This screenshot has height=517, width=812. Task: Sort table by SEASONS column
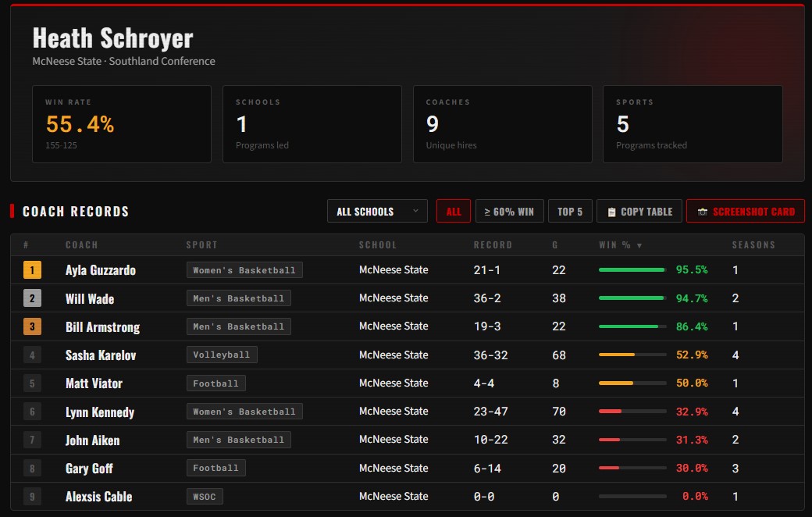[x=753, y=245]
